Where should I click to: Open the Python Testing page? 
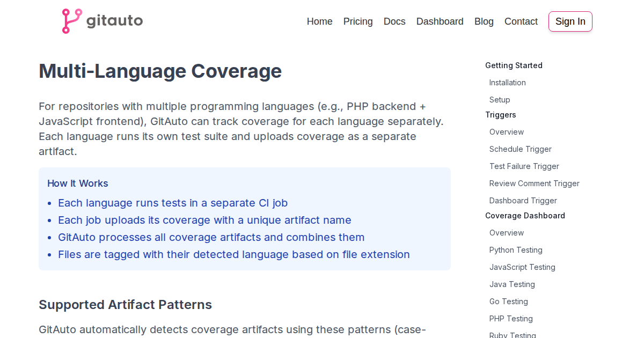516,250
